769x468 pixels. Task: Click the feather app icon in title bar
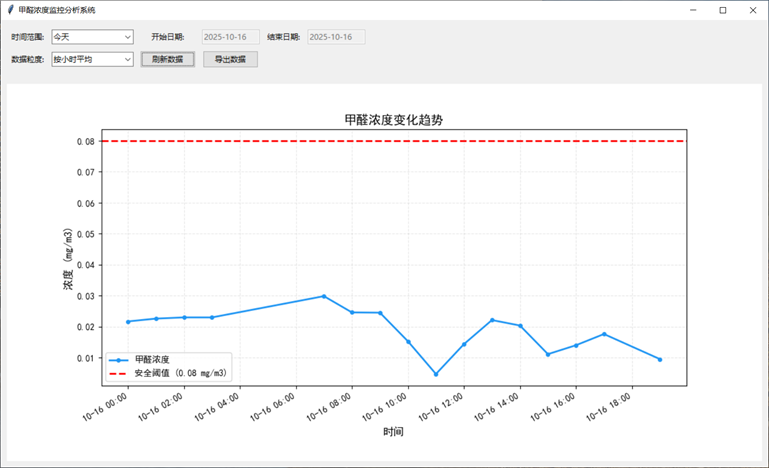coord(10,9)
